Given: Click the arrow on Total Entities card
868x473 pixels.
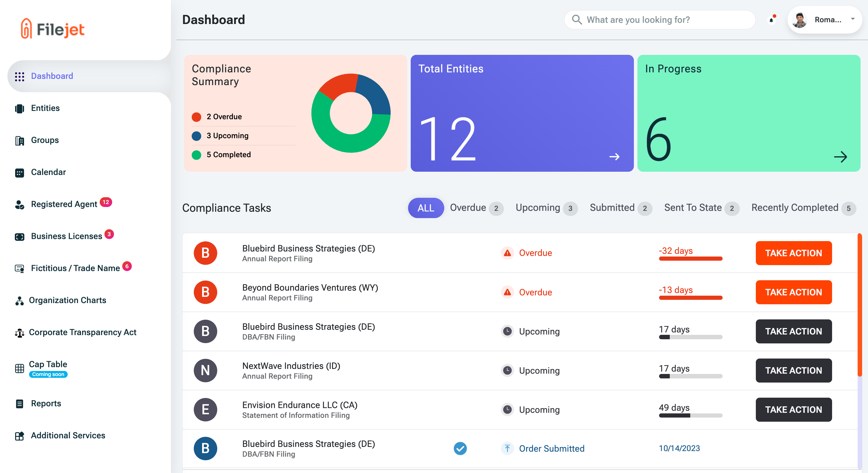Looking at the screenshot, I should (614, 157).
